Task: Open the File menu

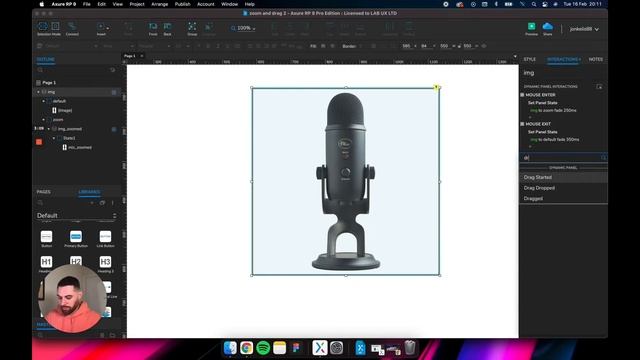Action: tap(87, 4)
